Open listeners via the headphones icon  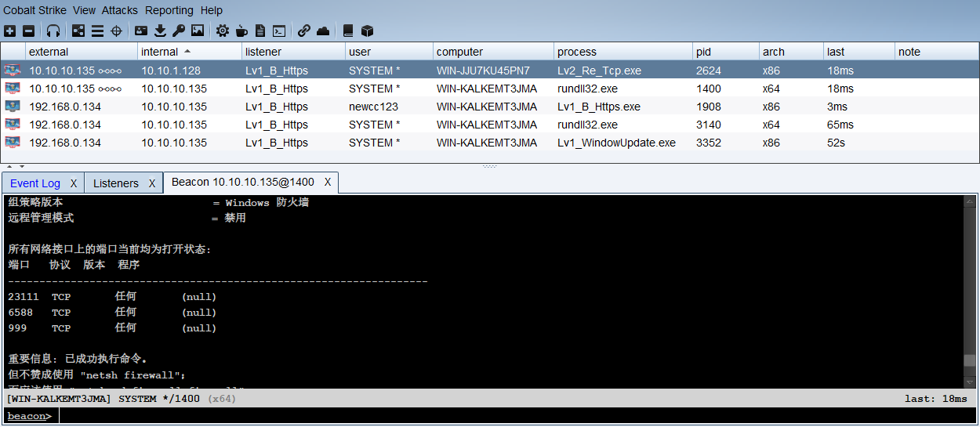point(53,31)
